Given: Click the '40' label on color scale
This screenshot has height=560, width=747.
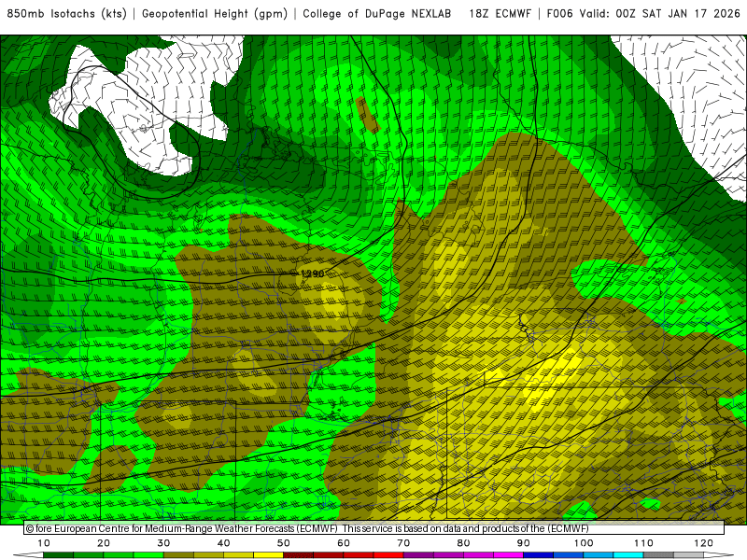Looking at the screenshot, I should [x=223, y=543].
